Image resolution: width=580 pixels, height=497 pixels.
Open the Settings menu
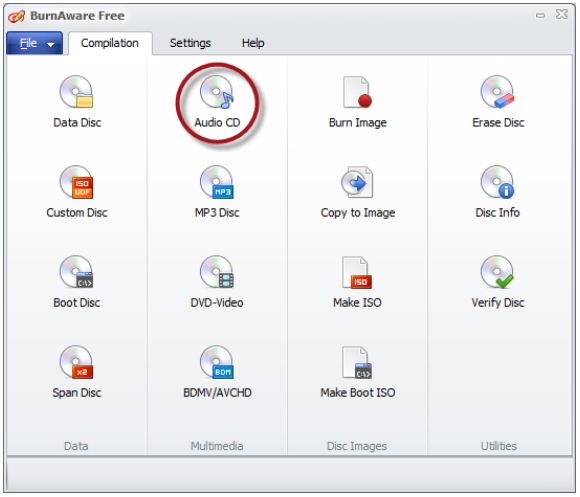[190, 43]
